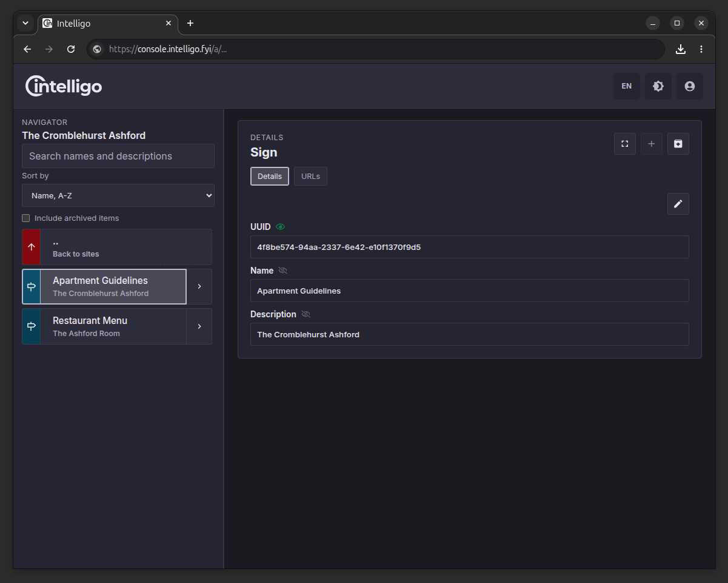Image resolution: width=728 pixels, height=583 pixels.
Task: Toggle UUID visibility eye icon
Action: tap(280, 227)
